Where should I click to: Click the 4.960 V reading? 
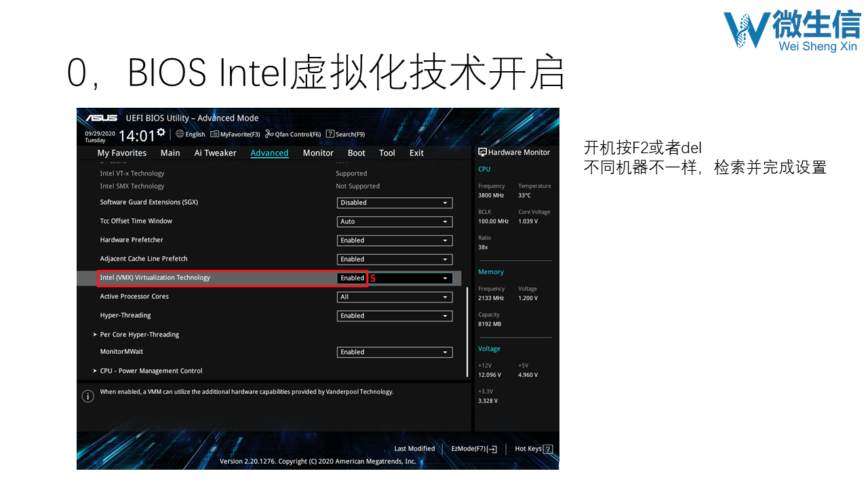coord(528,375)
